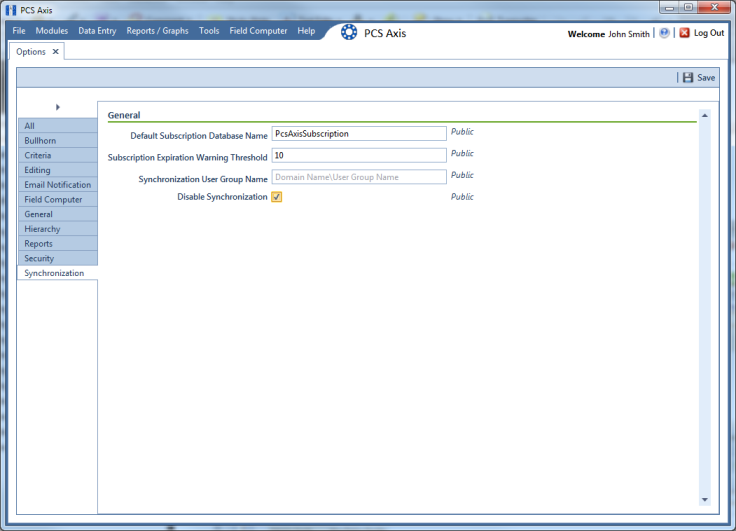Close the Options tab
This screenshot has width=736, height=531.
55,52
